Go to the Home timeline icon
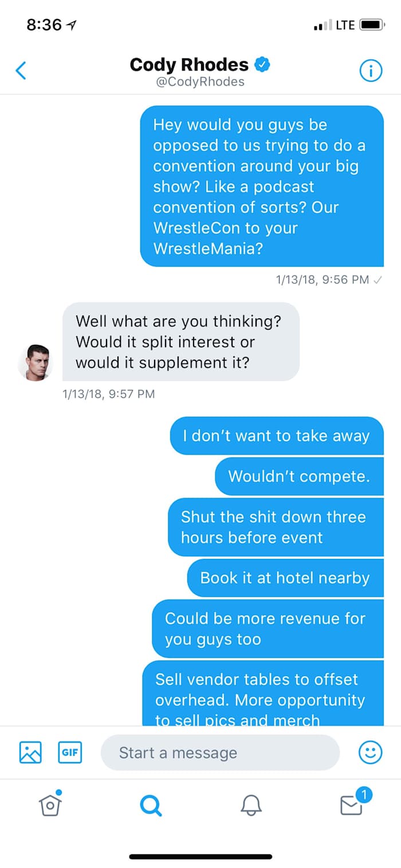Viewport: 401px width, 868px height. (x=50, y=805)
